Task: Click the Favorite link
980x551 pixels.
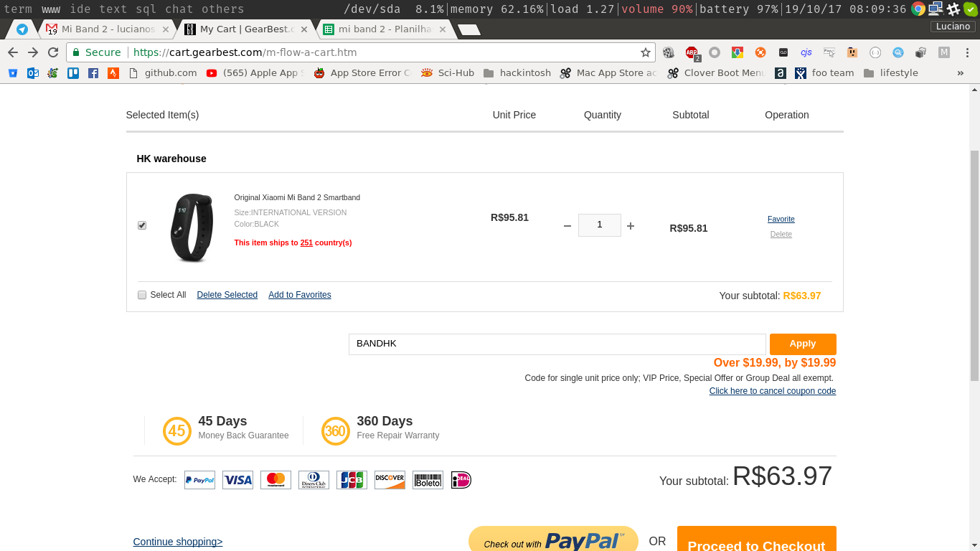Action: pos(781,219)
